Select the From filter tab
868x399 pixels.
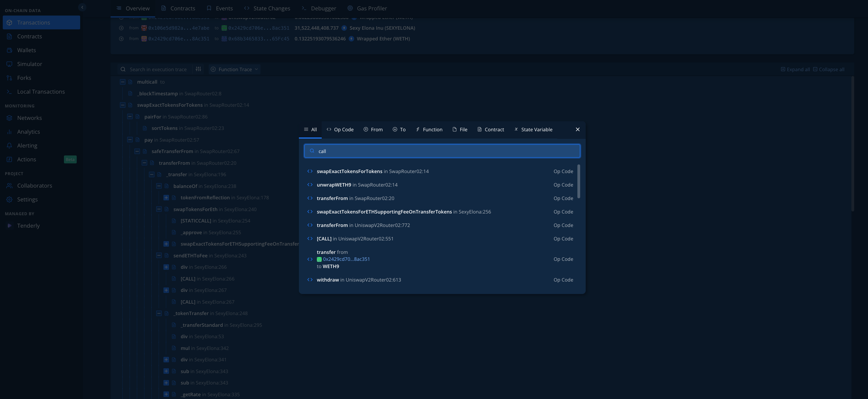click(373, 130)
